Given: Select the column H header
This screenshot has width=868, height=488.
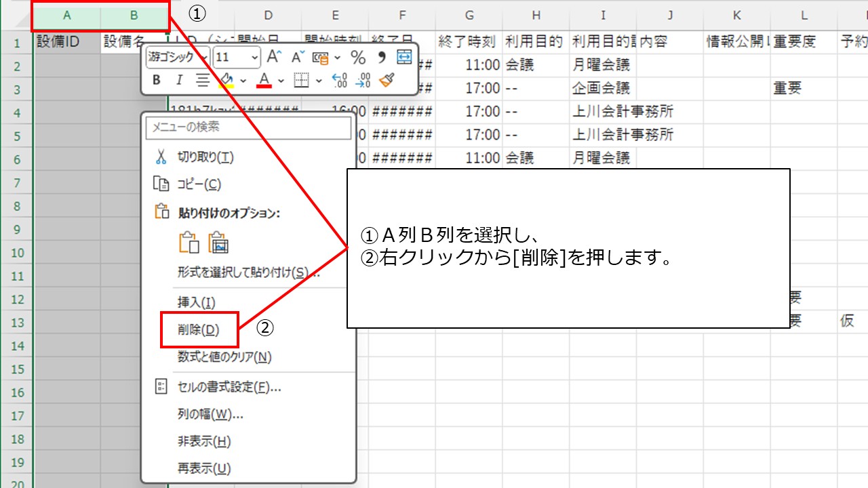Looking at the screenshot, I should [x=536, y=15].
